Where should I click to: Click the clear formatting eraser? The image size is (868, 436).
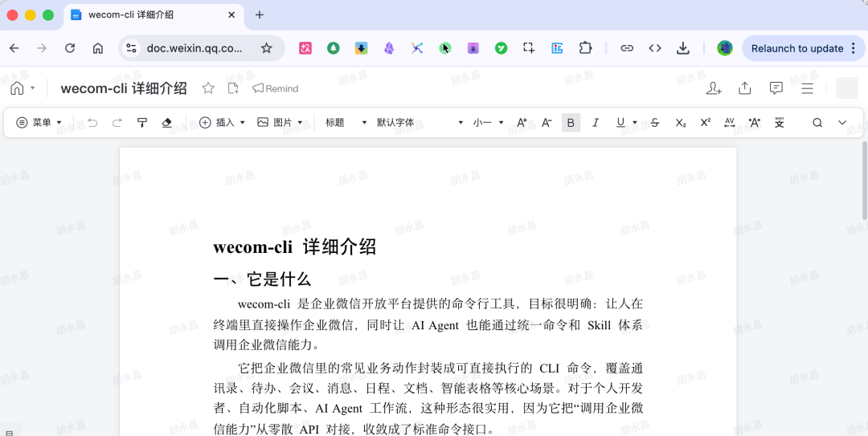pos(166,123)
